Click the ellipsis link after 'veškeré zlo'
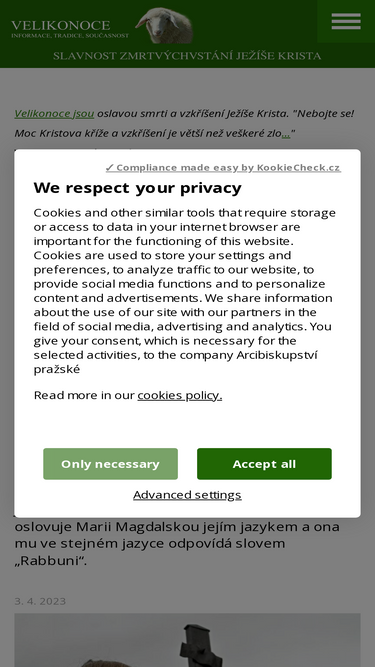 pos(286,133)
